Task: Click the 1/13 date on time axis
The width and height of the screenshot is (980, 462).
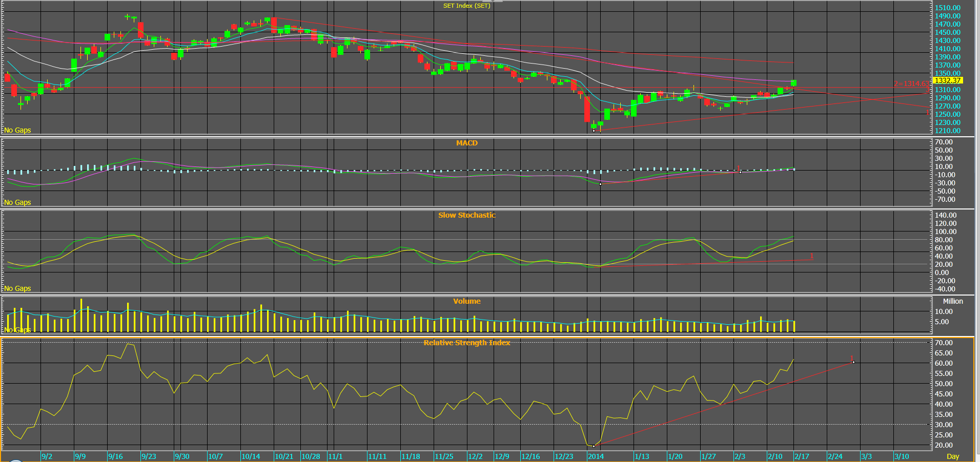Action: [642, 456]
